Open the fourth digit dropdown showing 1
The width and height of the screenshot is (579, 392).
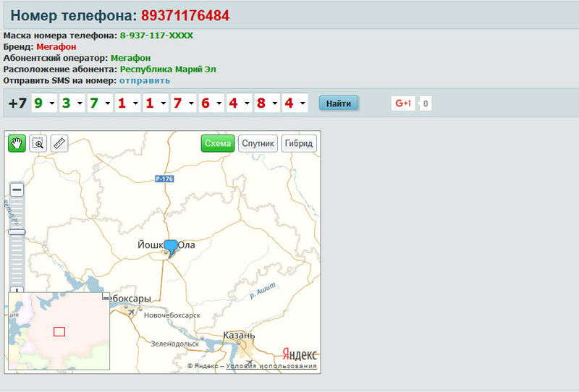click(128, 103)
